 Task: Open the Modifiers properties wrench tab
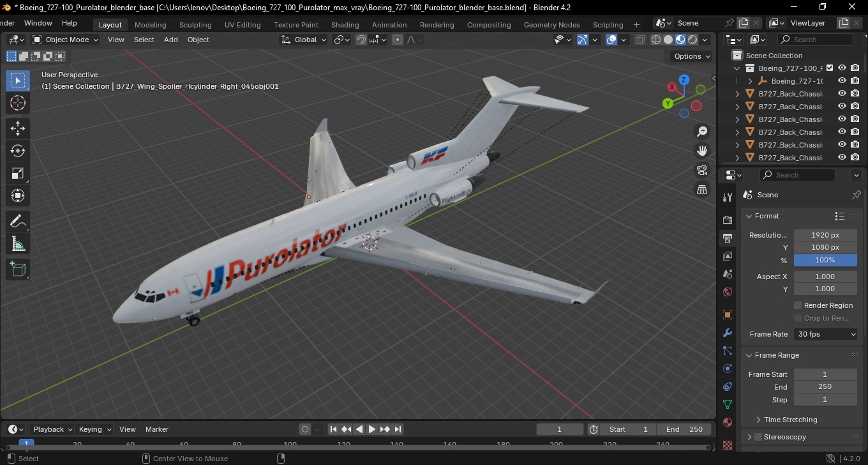[x=728, y=333]
